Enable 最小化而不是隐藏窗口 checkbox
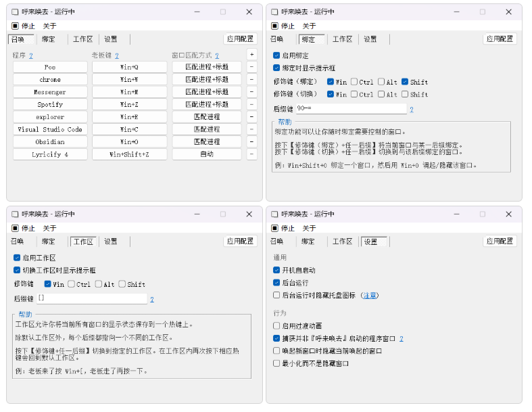Image resolution: width=532 pixels, height=412 pixels. pyautogui.click(x=276, y=363)
